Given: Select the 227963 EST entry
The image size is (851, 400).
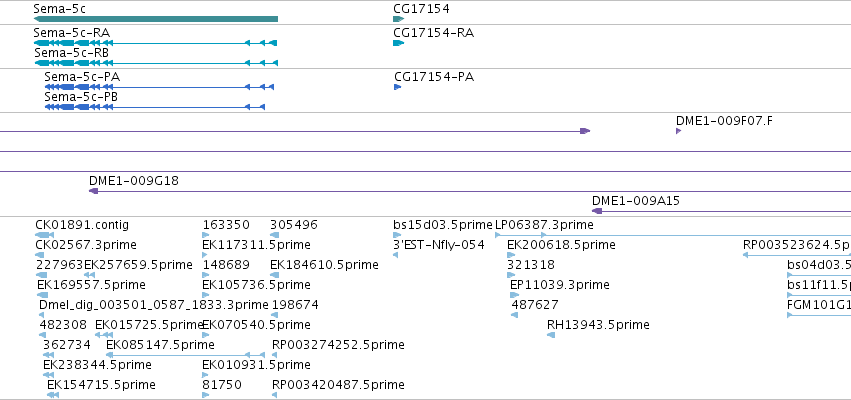Looking at the screenshot, I should point(59,265).
